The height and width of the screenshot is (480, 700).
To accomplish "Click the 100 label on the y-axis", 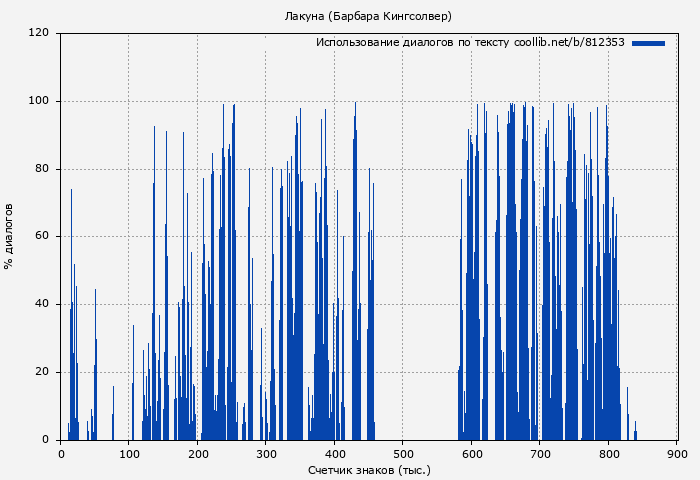I will (40, 101).
